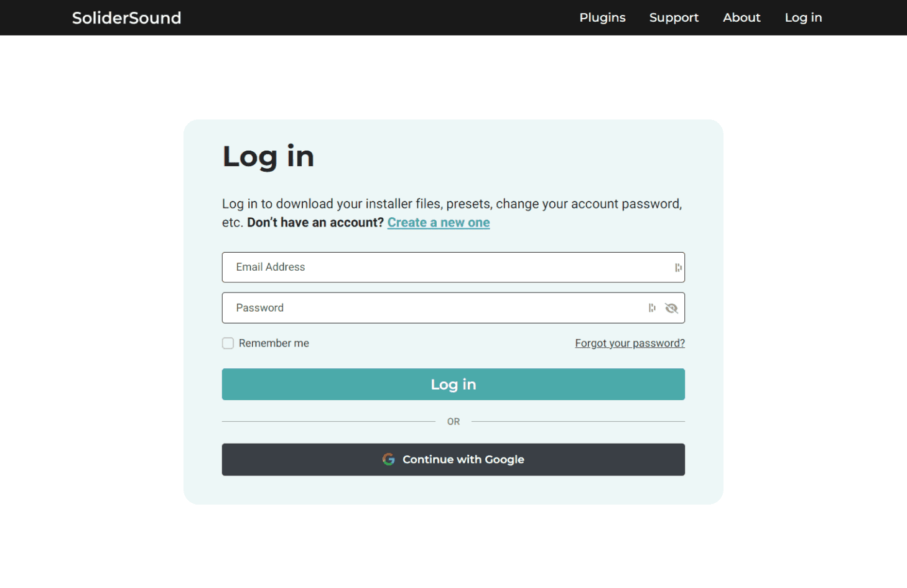Open the Support page from navigation
The height and width of the screenshot is (588, 907).
(x=674, y=18)
